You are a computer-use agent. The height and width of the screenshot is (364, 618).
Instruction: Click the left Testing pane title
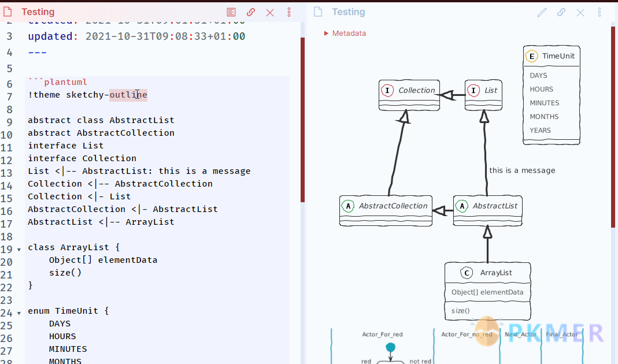pos(38,12)
